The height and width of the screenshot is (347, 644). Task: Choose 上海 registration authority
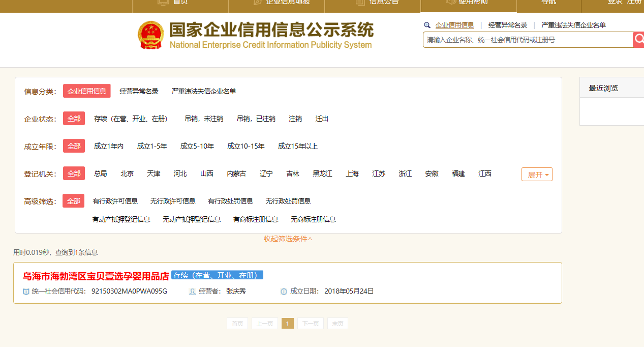(352, 173)
